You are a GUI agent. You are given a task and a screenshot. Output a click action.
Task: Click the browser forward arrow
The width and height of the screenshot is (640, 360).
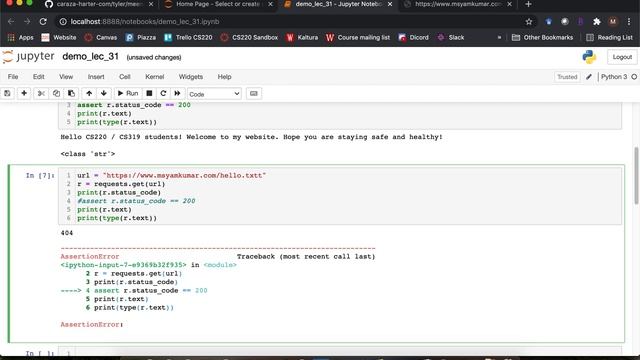click(x=27, y=22)
